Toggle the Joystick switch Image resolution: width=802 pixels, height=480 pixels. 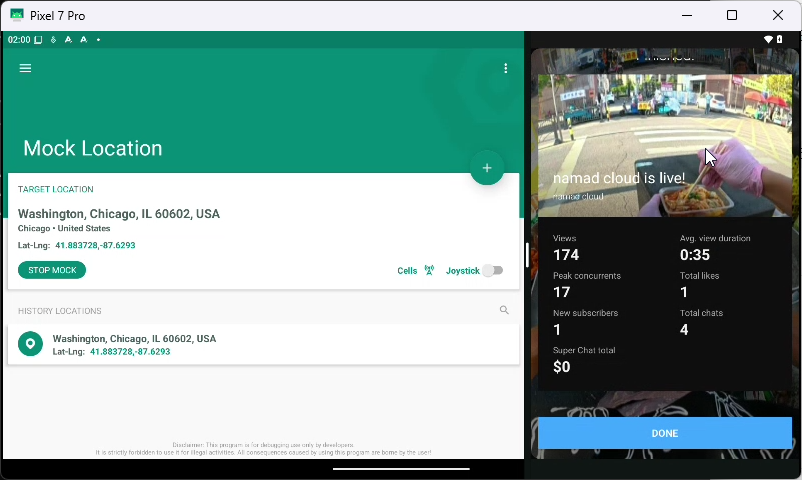pyautogui.click(x=493, y=270)
